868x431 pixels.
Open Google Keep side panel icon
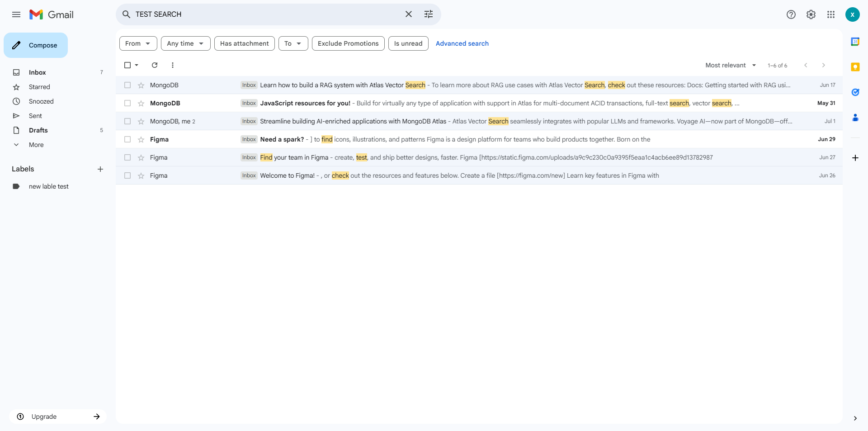click(855, 67)
